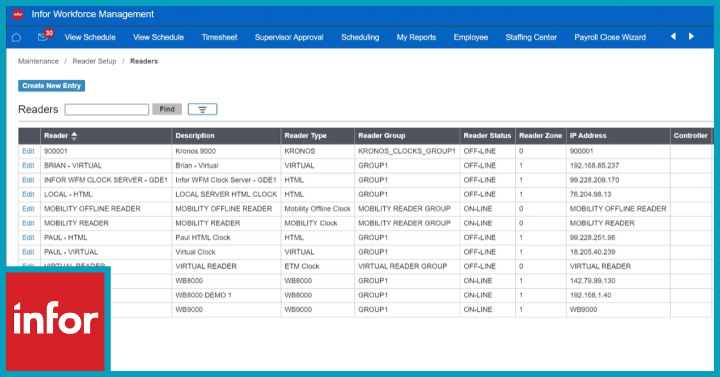Click Reader Zone column header
720x377 pixels.
[x=540, y=135]
